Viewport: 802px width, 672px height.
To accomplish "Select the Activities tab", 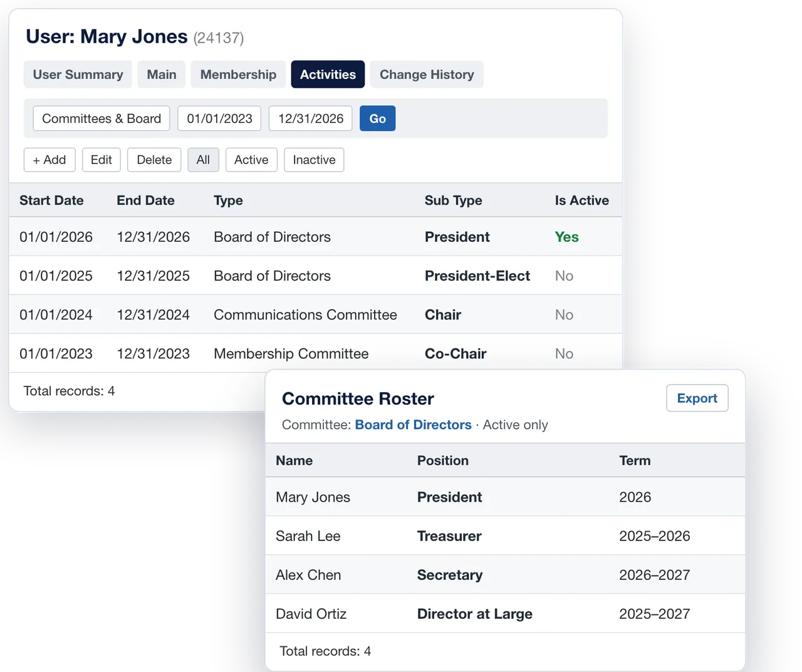I will coord(328,75).
